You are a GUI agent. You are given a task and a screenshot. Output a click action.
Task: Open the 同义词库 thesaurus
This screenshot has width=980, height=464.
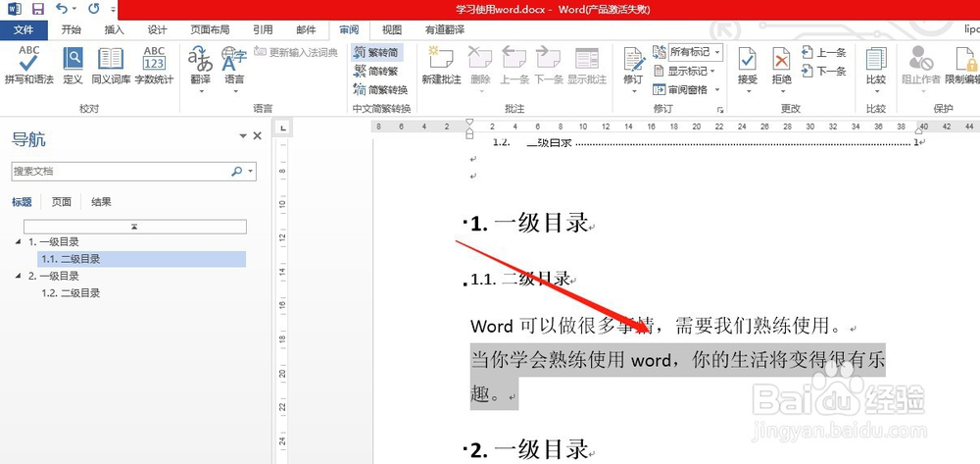point(111,65)
